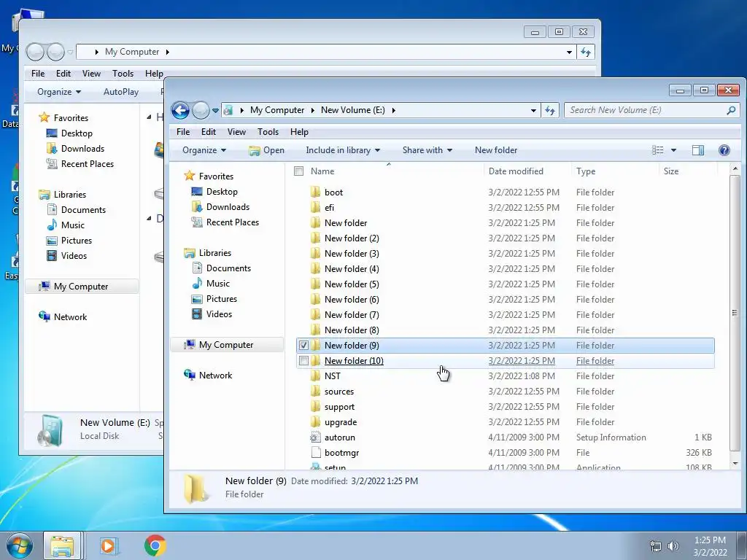Viewport: 747px width, 560px height.
Task: Open the Tools menu in the E: window
Action: 268,132
